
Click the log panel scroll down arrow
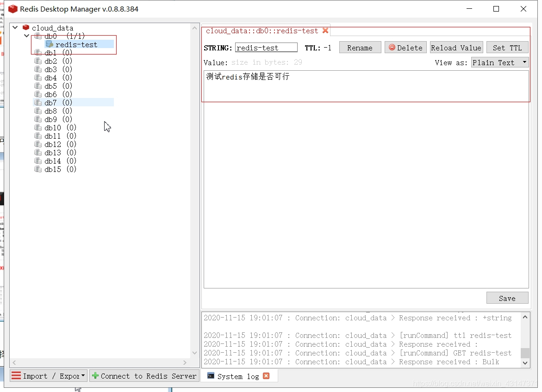[525, 362]
